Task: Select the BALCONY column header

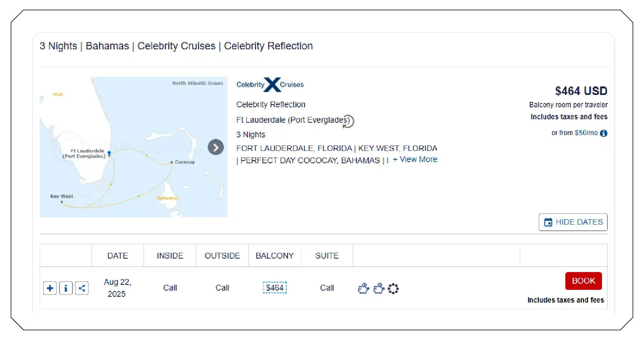Action: pos(274,255)
